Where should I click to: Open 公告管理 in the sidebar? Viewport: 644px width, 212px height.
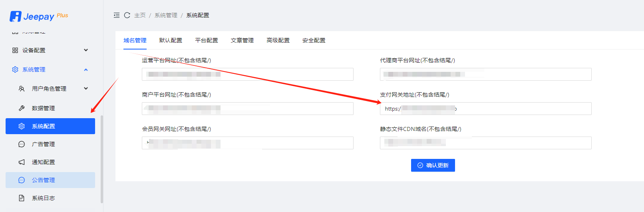click(x=44, y=180)
